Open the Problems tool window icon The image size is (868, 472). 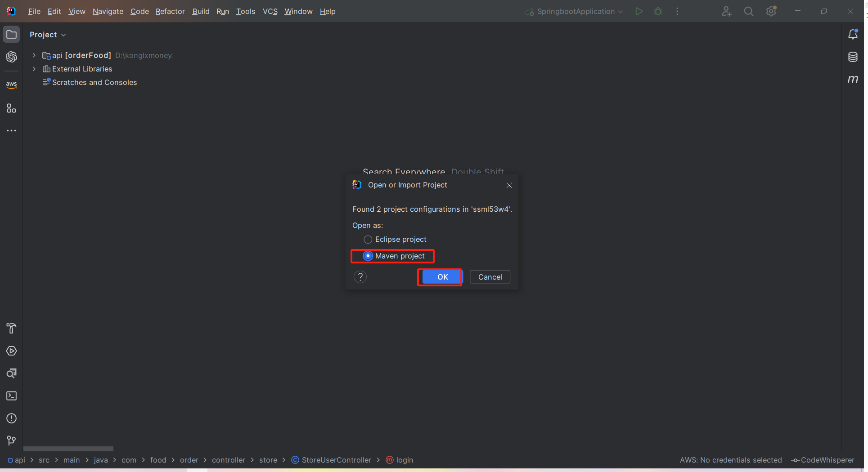tap(11, 419)
